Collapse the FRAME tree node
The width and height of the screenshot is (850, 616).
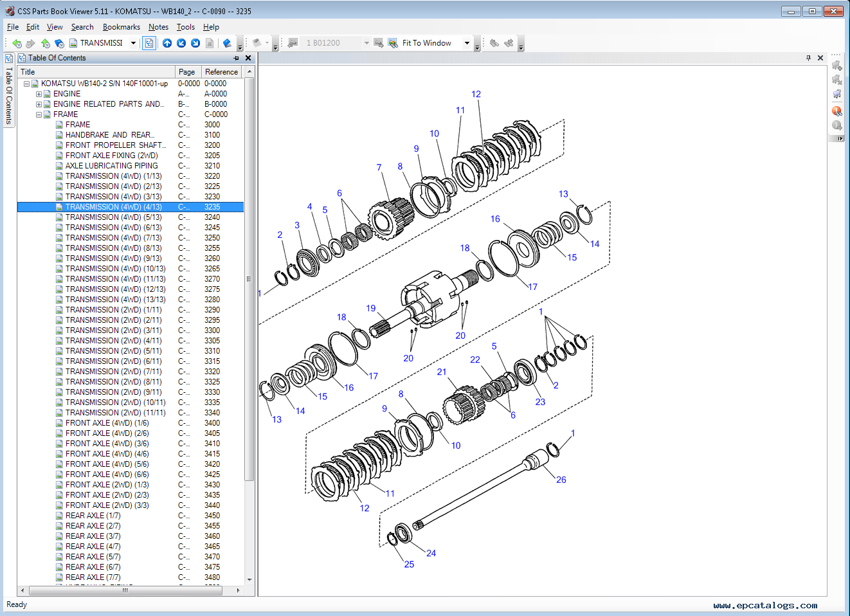tap(39, 114)
